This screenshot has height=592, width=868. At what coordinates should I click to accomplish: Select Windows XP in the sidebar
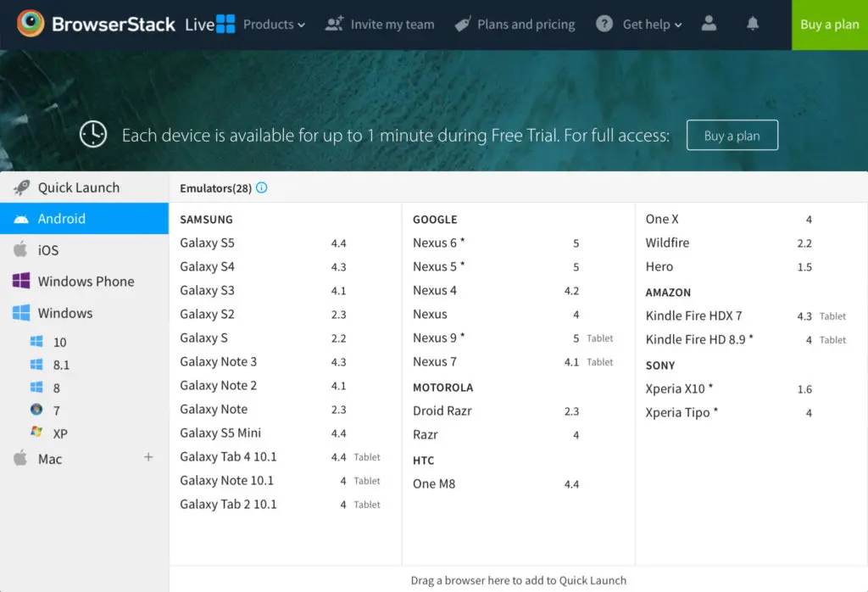point(60,433)
